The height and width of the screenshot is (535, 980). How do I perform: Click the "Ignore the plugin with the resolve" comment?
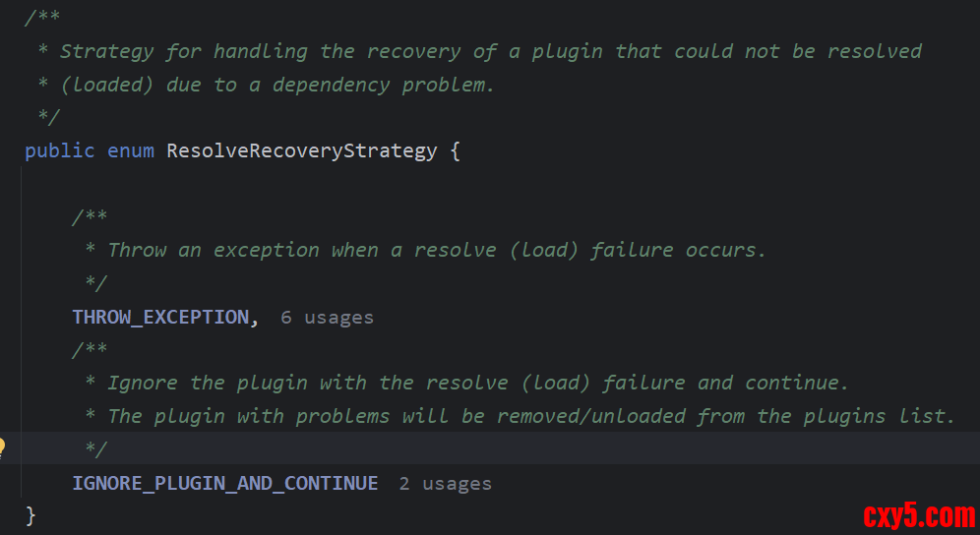click(x=477, y=383)
